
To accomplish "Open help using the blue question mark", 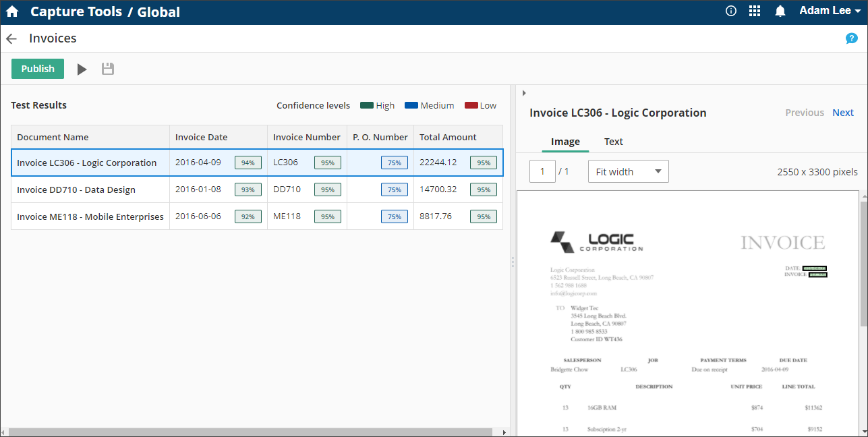I will [x=851, y=38].
